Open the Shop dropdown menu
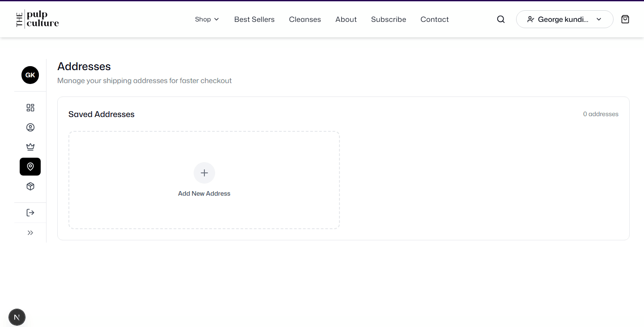The width and height of the screenshot is (644, 327). click(207, 19)
